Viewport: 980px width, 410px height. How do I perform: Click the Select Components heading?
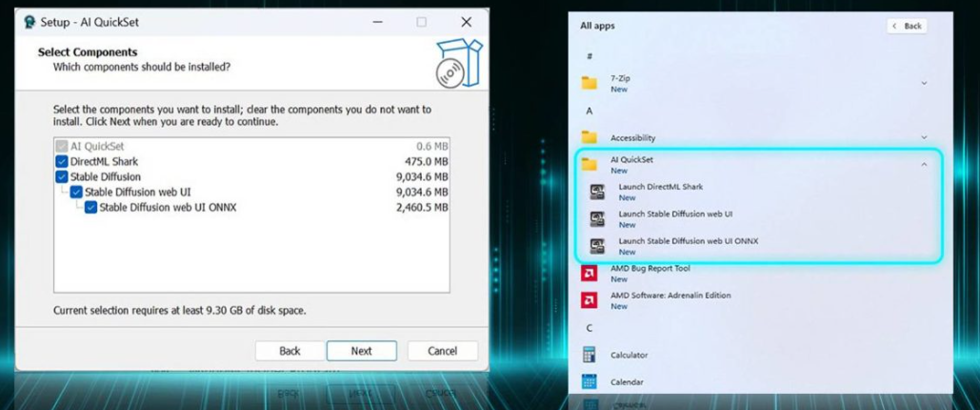[x=88, y=51]
